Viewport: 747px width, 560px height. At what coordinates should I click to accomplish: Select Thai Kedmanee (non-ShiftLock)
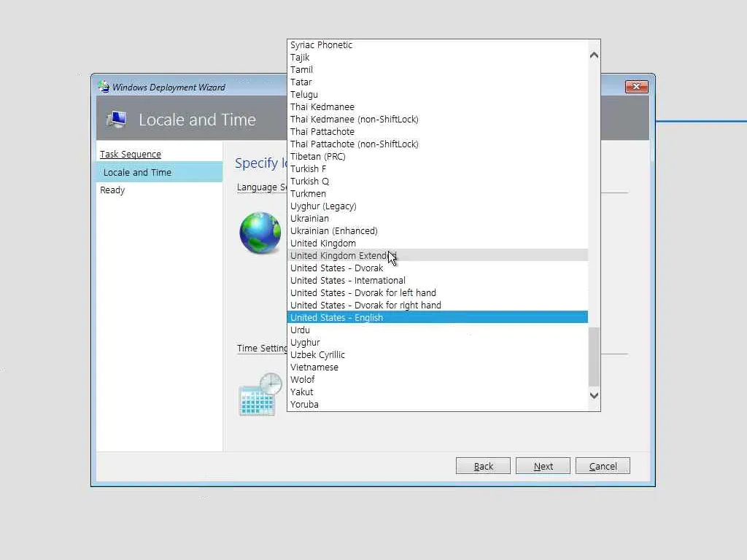click(x=438, y=119)
